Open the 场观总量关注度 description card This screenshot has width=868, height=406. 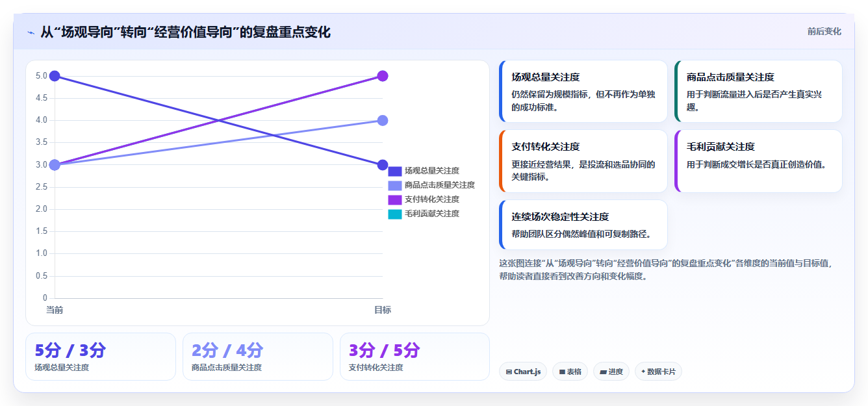pos(583,91)
